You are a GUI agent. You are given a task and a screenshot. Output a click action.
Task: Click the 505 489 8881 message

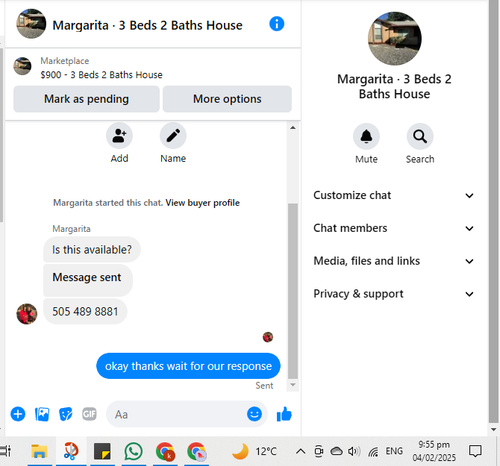click(85, 311)
